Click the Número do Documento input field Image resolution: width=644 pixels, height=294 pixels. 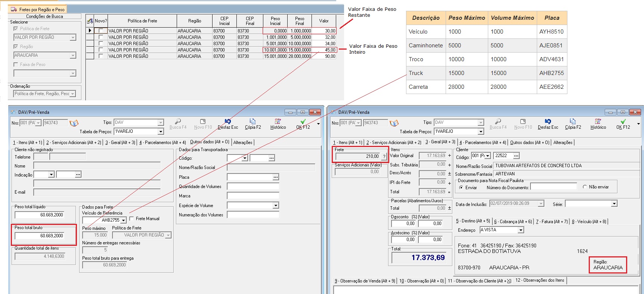pos(553,187)
